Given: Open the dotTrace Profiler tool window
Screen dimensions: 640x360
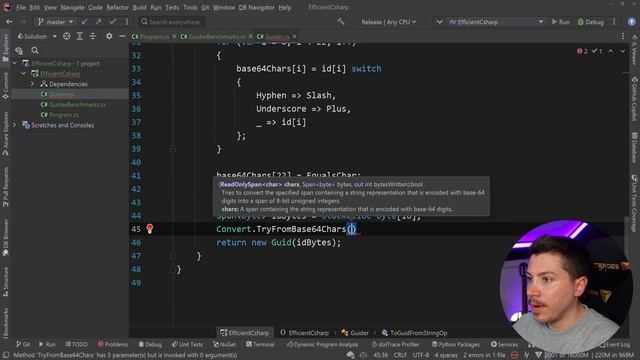Looking at the screenshot, I should tap(396, 344).
